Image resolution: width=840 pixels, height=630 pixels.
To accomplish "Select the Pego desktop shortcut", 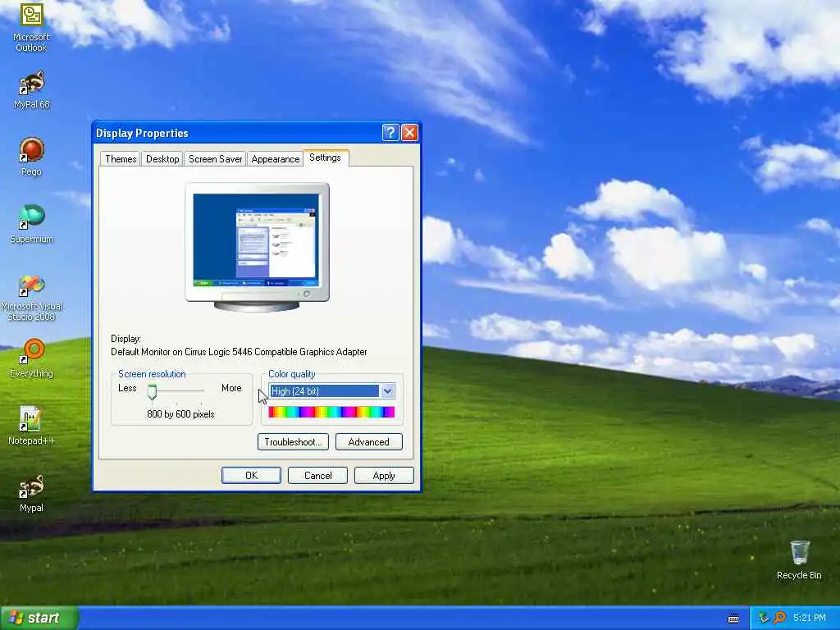I will click(x=31, y=157).
